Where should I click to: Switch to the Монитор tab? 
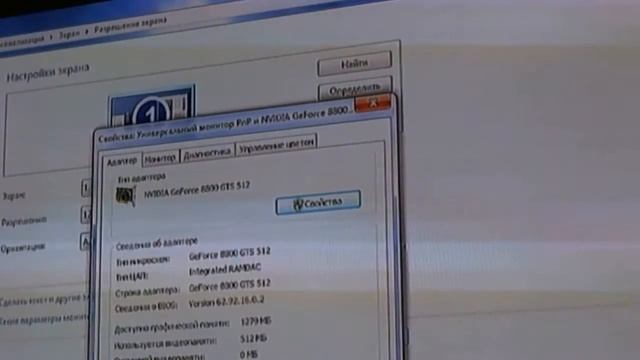[x=160, y=158]
